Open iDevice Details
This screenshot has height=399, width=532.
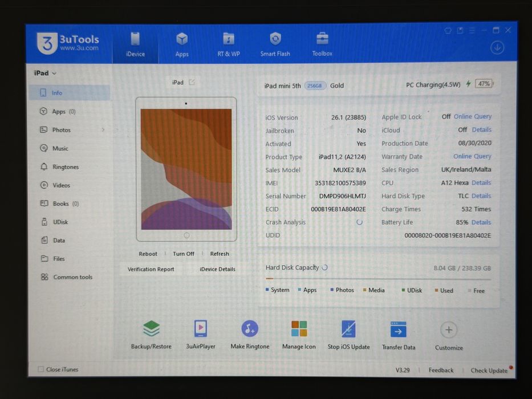click(x=217, y=269)
